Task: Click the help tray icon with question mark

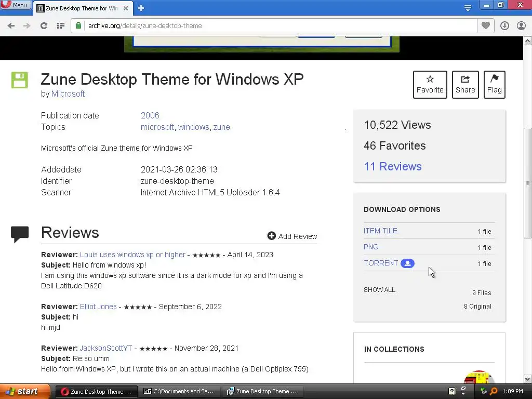Action: point(451,391)
